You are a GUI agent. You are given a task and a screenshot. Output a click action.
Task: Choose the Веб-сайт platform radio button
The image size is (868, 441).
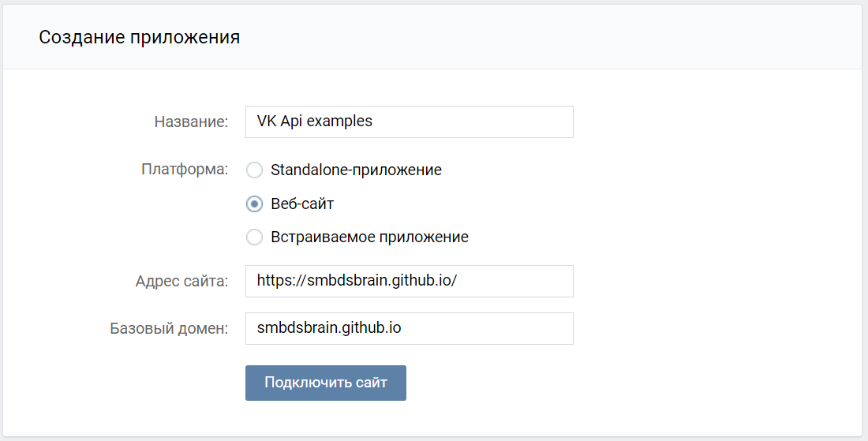(x=254, y=204)
